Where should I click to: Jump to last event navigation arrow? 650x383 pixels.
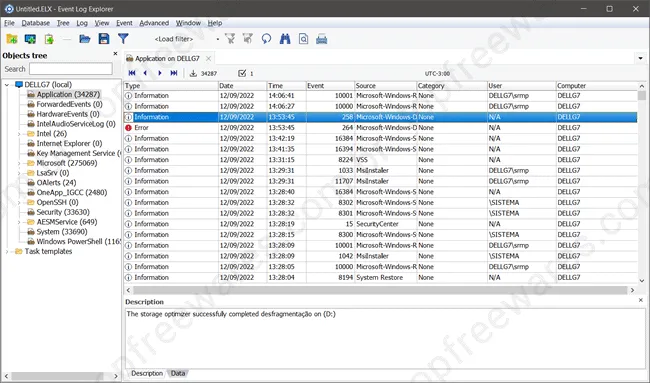[174, 73]
